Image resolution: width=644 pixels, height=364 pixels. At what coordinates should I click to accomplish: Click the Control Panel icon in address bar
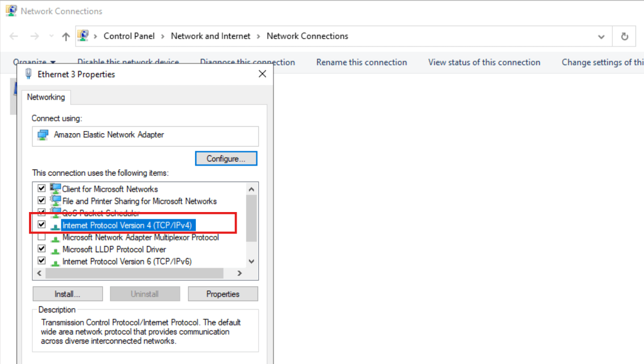pyautogui.click(x=83, y=36)
